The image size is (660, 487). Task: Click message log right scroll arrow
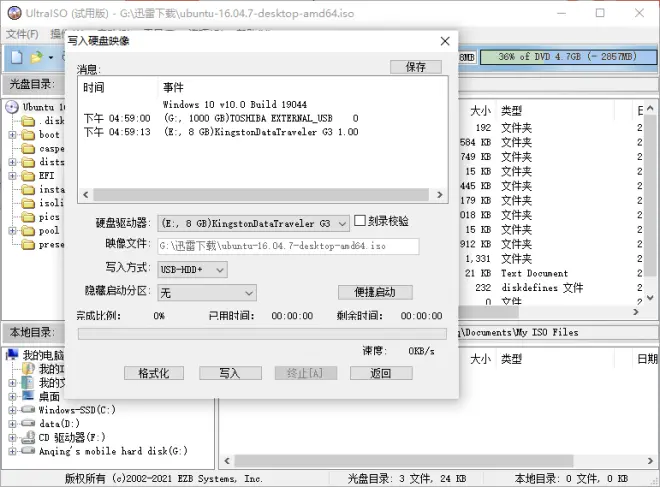pyautogui.click(x=439, y=195)
